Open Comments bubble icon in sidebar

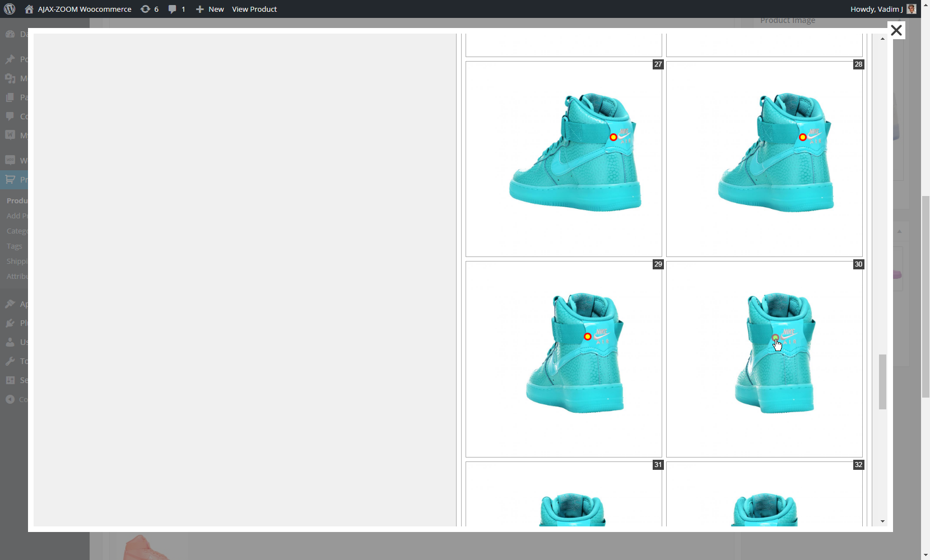coord(10,116)
